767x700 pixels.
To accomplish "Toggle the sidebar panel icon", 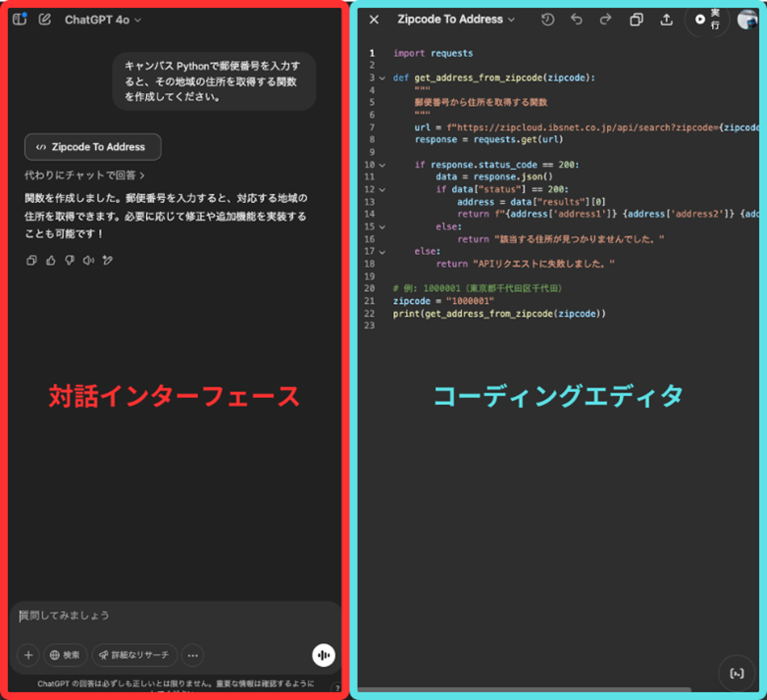I will 20,20.
